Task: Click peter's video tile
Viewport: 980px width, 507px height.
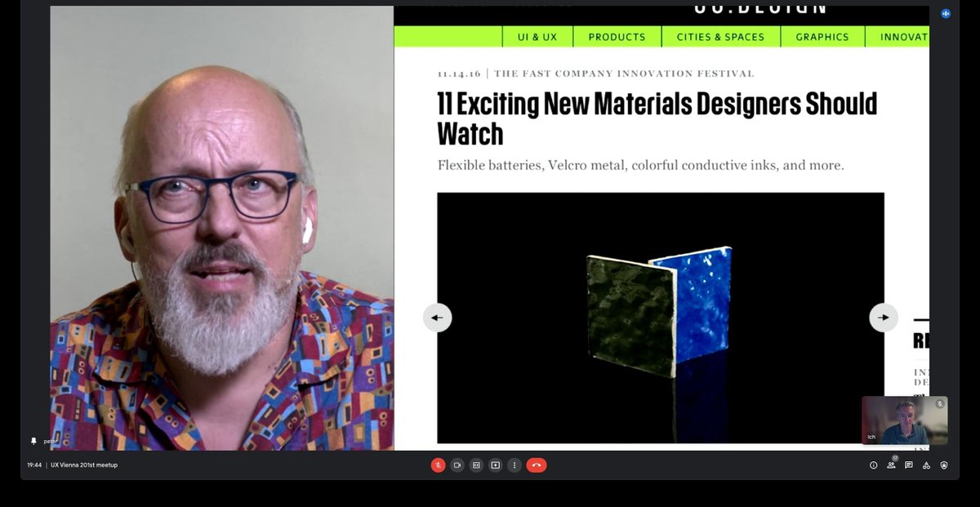Action: pos(222,229)
